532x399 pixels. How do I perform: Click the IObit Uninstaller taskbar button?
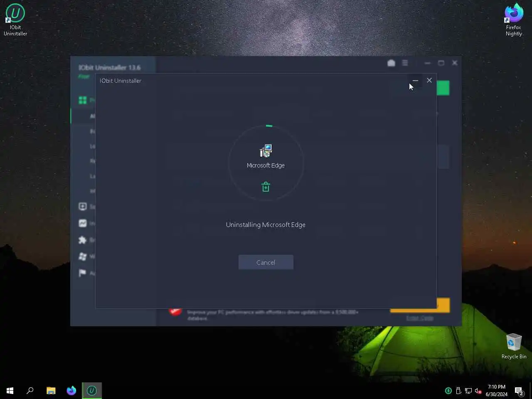point(92,391)
